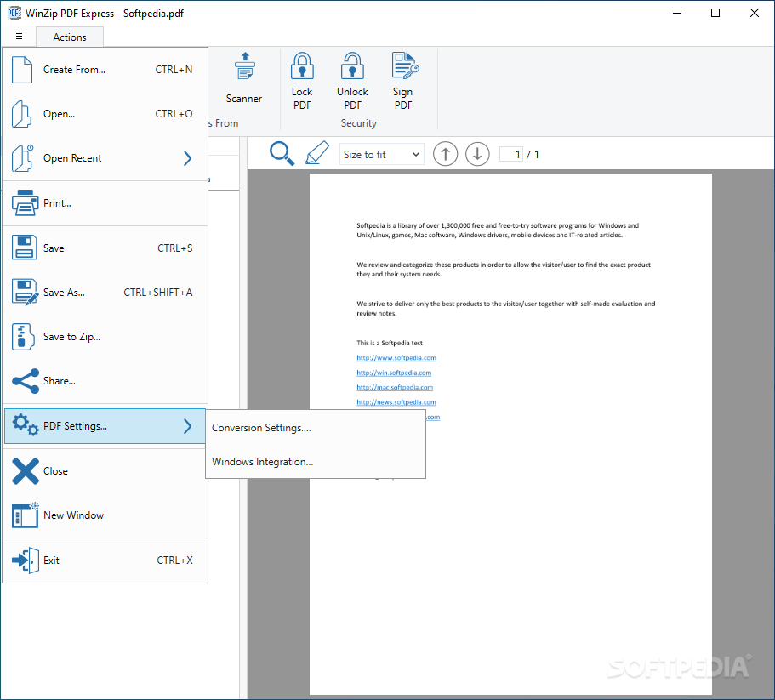Open the Actions menu
The image size is (775, 700).
point(69,37)
